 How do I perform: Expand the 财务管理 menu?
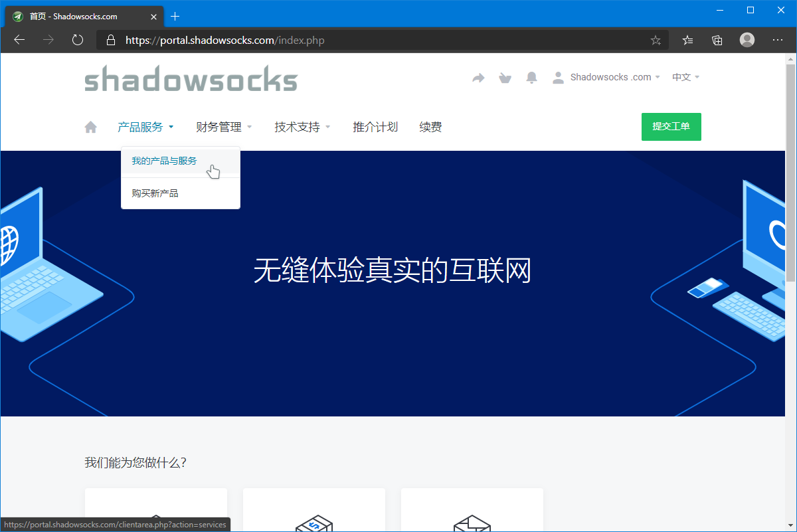click(x=224, y=127)
